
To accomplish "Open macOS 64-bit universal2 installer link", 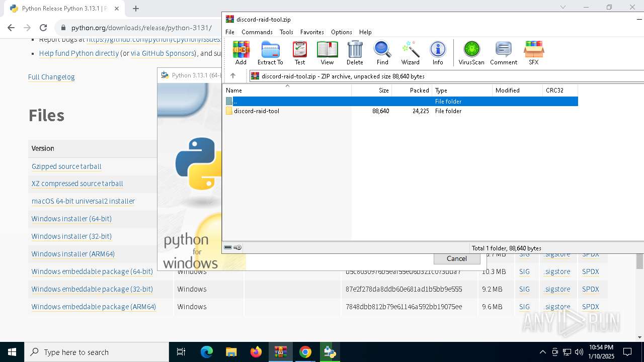I will [83, 201].
